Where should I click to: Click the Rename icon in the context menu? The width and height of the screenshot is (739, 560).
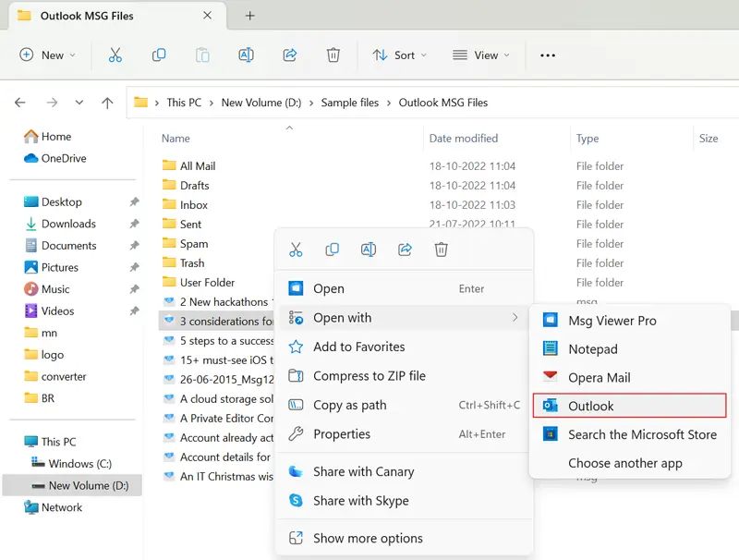(x=369, y=250)
